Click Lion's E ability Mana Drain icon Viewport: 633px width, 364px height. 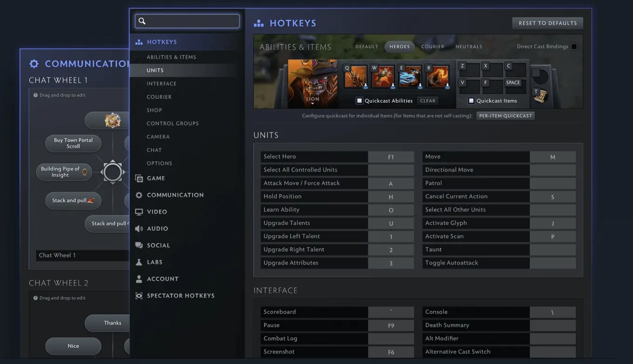[x=410, y=76]
